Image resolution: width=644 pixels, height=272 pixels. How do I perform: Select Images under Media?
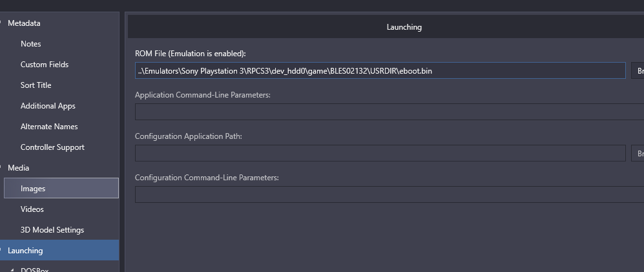[61, 188]
